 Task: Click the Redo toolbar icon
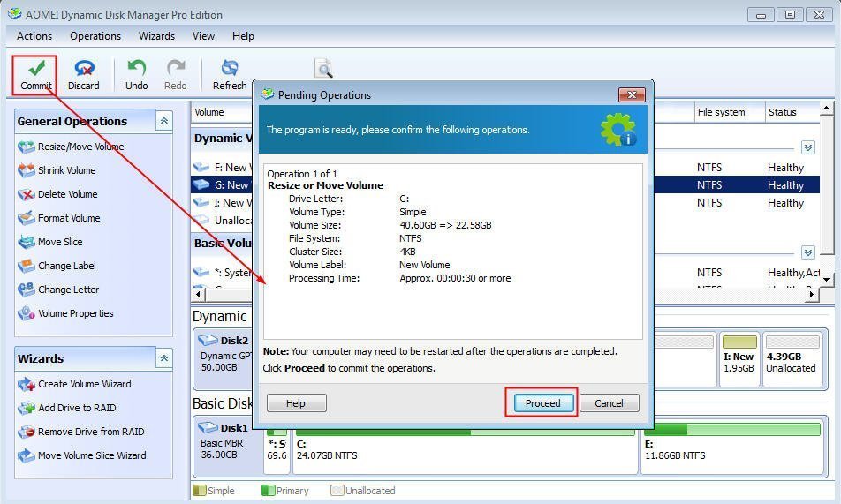(x=176, y=75)
